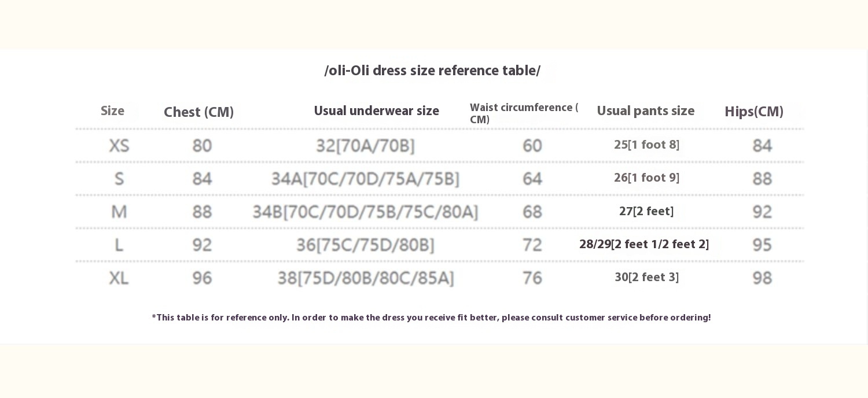The height and width of the screenshot is (398, 868).
Task: Click the dress size reference table title
Action: pos(432,71)
